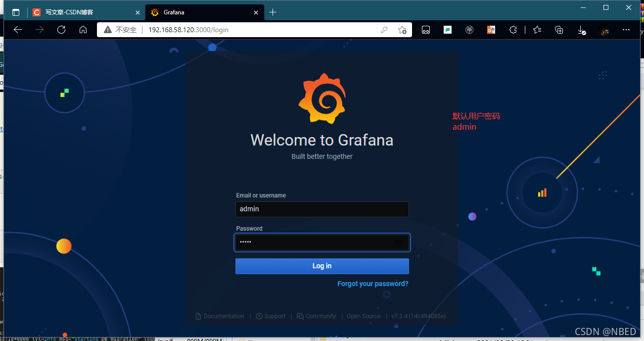Image resolution: width=644 pixels, height=341 pixels.
Task: Open the Support footer link
Action: pos(271,316)
